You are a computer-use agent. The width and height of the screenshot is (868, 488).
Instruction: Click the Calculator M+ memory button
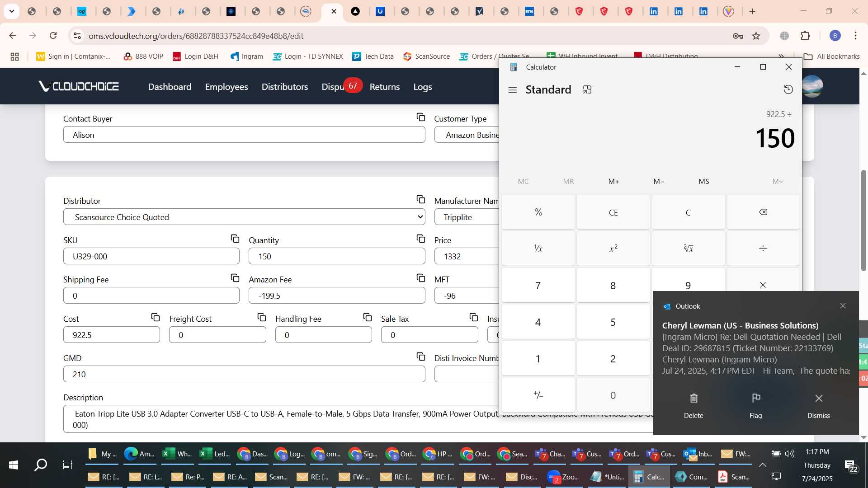613,182
